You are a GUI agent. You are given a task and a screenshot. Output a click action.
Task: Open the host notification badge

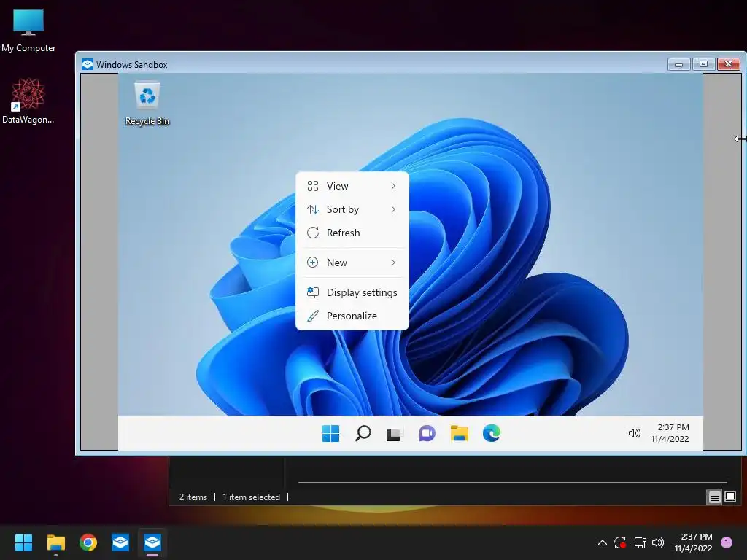click(x=727, y=542)
